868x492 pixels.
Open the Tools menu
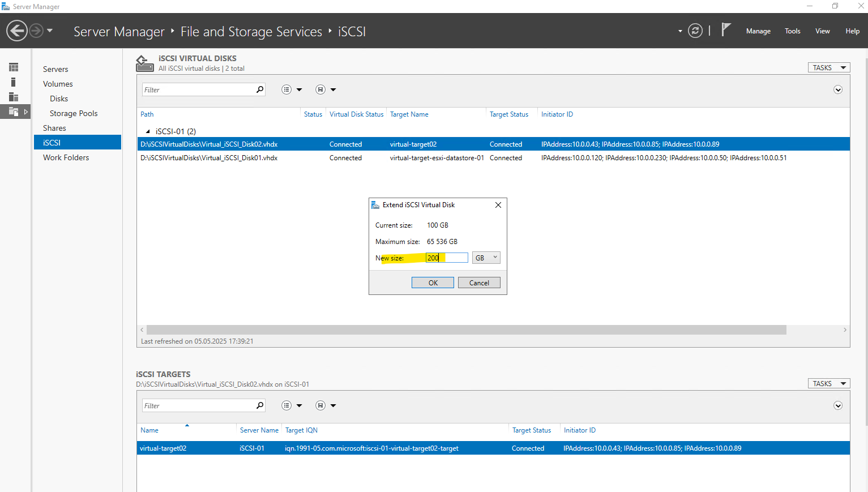pyautogui.click(x=792, y=31)
